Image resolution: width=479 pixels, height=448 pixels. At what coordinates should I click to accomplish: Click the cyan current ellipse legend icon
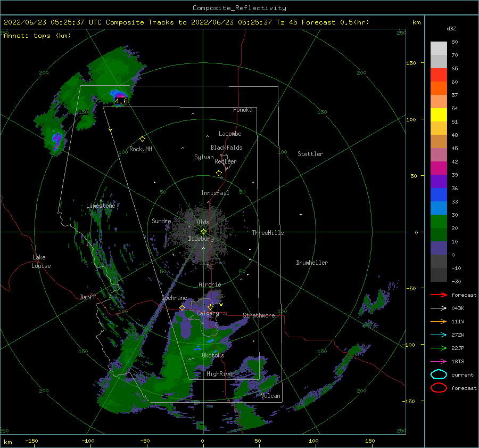click(439, 374)
